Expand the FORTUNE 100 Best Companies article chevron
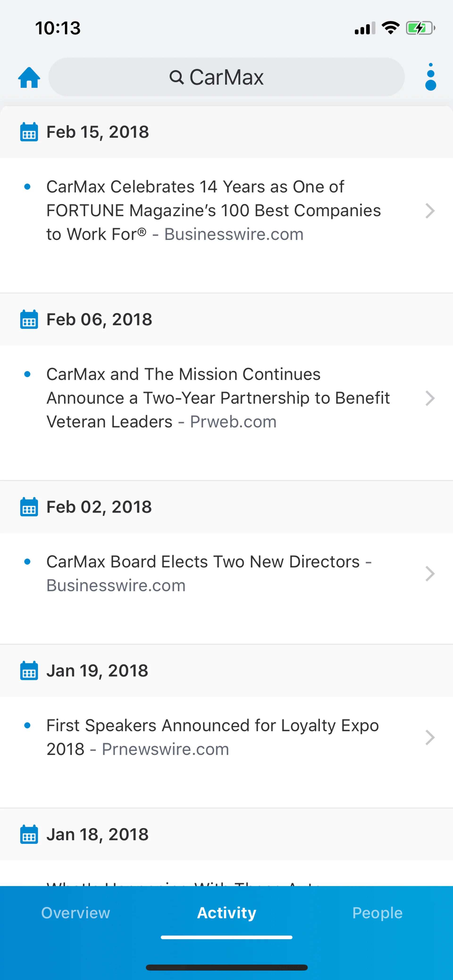Image resolution: width=453 pixels, height=980 pixels. click(430, 211)
